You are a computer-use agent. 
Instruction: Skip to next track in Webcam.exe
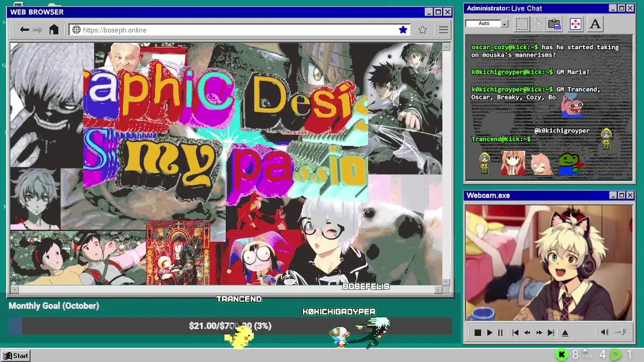(551, 332)
